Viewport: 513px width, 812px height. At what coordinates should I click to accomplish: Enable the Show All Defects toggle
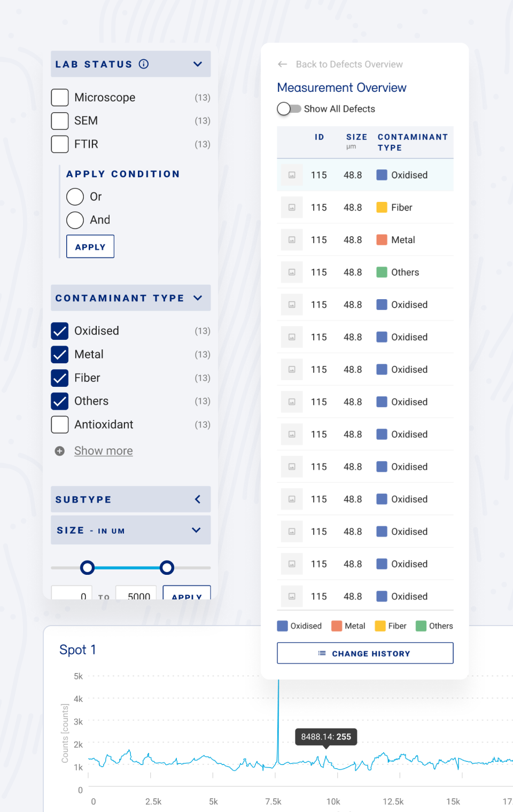pyautogui.click(x=289, y=109)
